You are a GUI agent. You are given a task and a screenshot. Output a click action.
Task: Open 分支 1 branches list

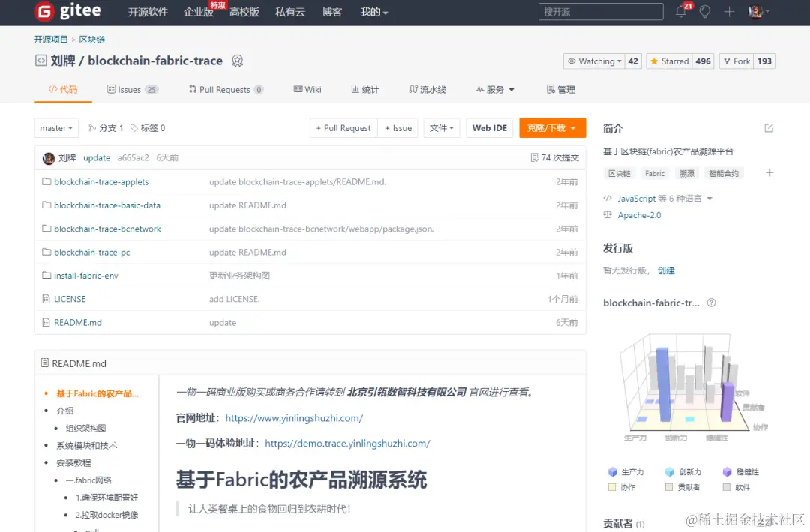tap(106, 128)
